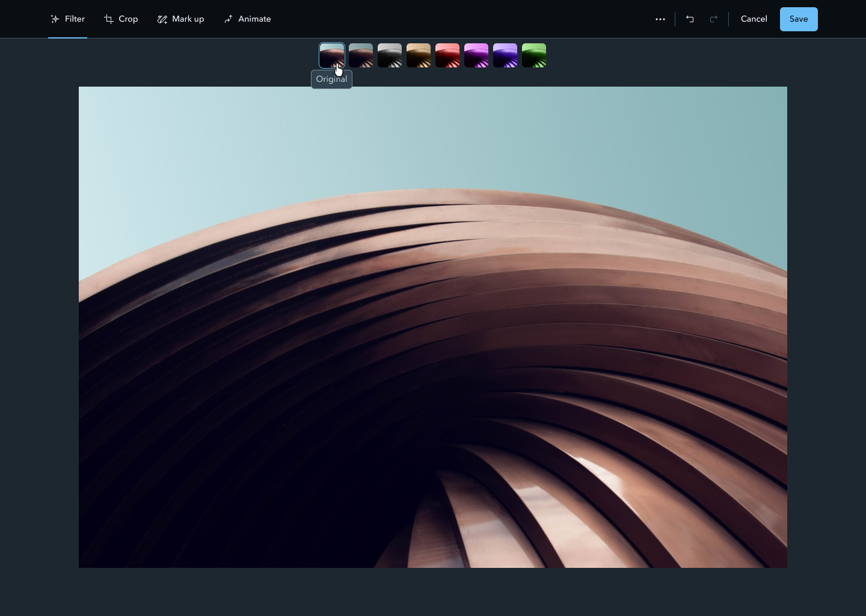Cancel the current edits
The width and height of the screenshot is (866, 616).
[754, 19]
